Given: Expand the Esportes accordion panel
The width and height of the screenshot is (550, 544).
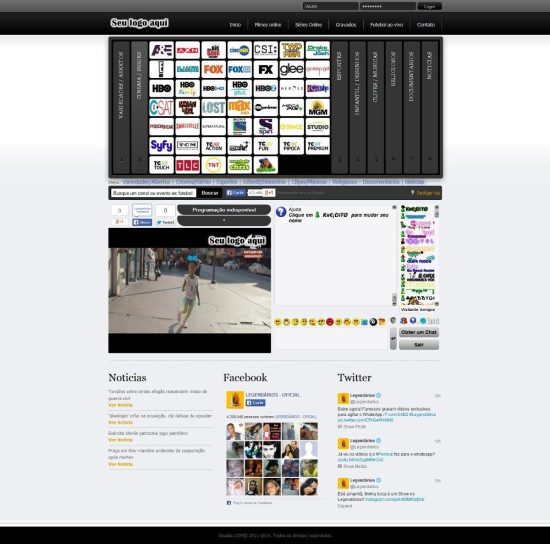Looking at the screenshot, I should 339,107.
